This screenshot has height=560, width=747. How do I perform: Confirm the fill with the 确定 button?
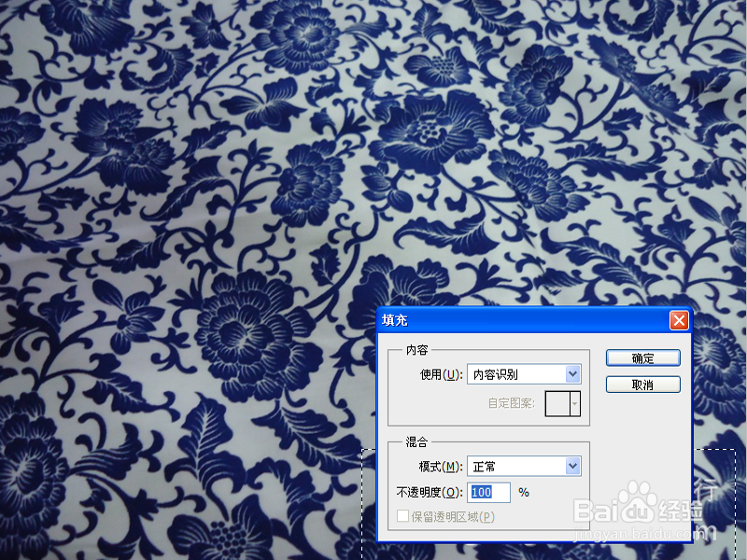pos(642,358)
